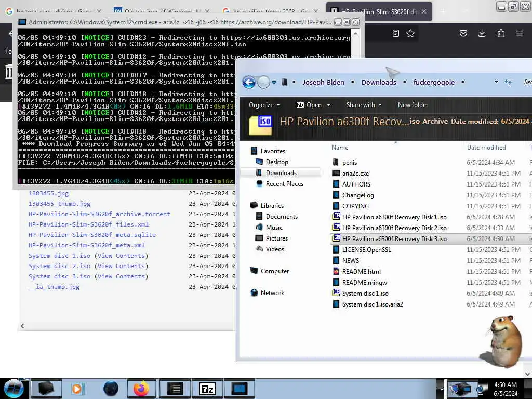Click the cmd window scroll up arrow
Image resolution: width=532 pixels, height=399 pixels.
[355, 34]
